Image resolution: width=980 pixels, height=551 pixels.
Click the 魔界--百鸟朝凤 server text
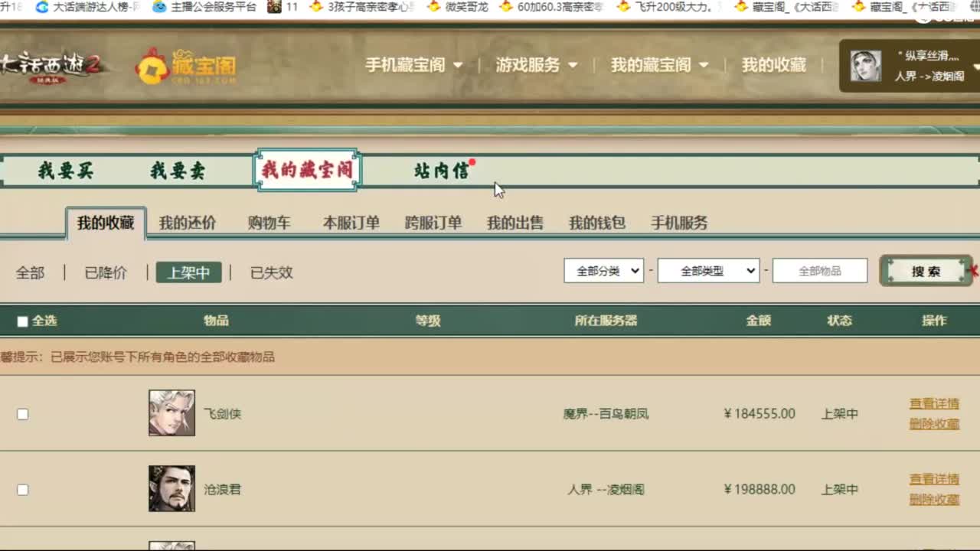click(x=606, y=414)
